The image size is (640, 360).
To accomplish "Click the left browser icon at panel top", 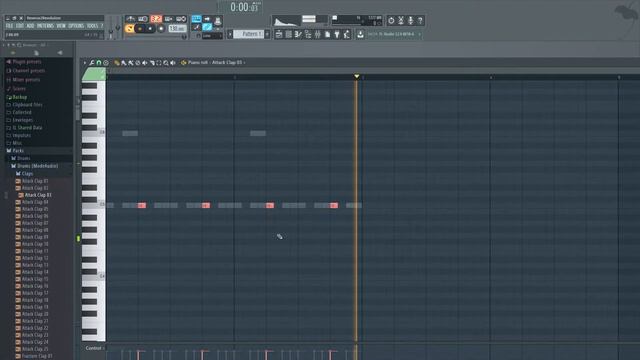I will coord(13,53).
